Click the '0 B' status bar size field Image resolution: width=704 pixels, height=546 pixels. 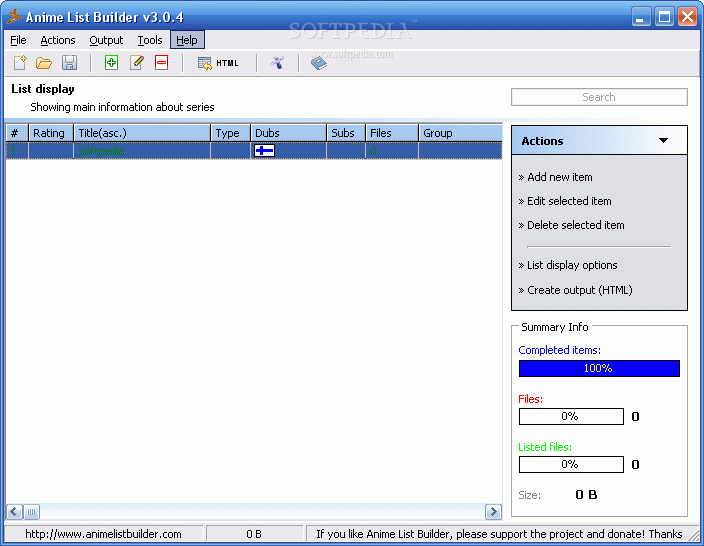(254, 534)
